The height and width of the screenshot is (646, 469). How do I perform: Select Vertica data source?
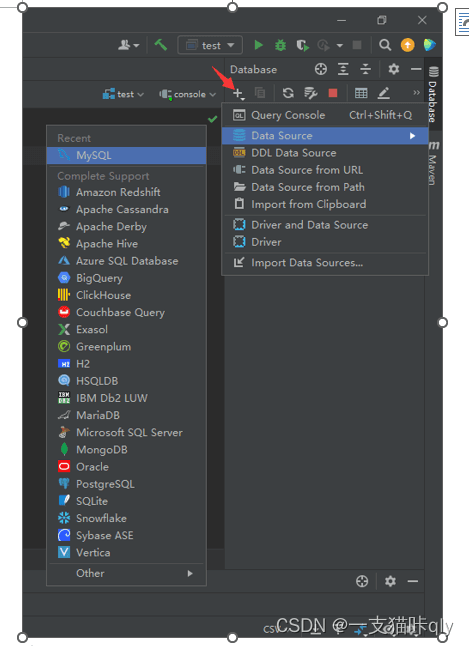tap(127, 553)
